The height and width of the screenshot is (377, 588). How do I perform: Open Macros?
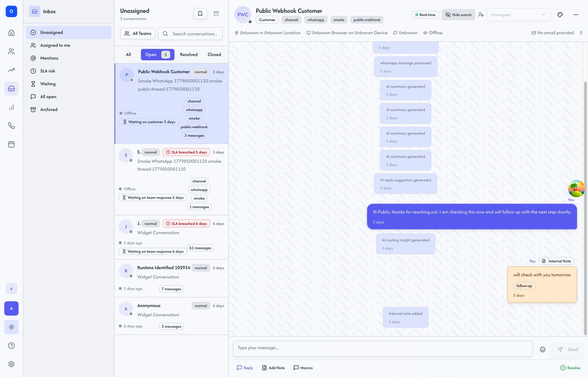303,368
